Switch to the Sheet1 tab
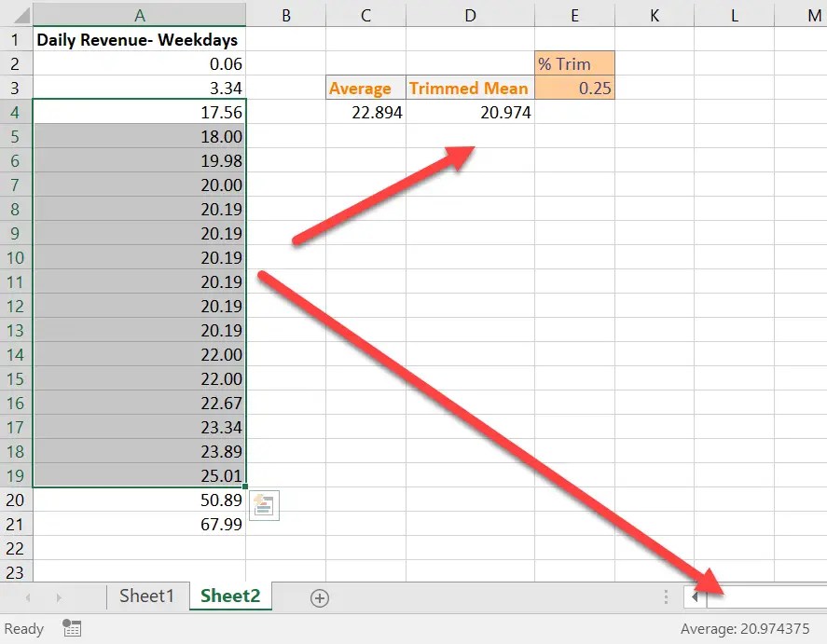827x644 pixels. [146, 596]
